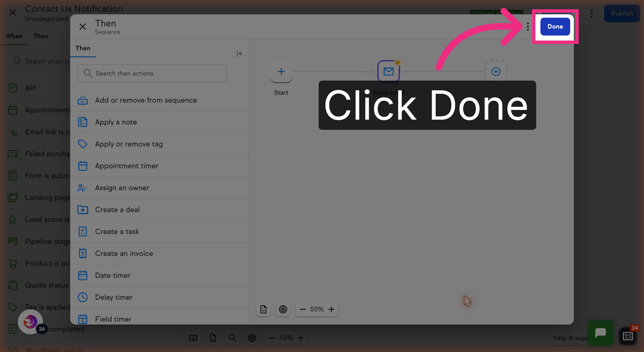This screenshot has width=644, height=352.
Task: Click the Done button
Action: pos(555,26)
